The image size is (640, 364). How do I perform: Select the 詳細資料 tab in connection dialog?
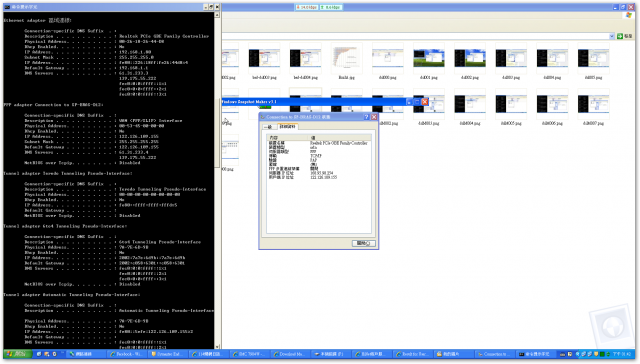click(287, 127)
